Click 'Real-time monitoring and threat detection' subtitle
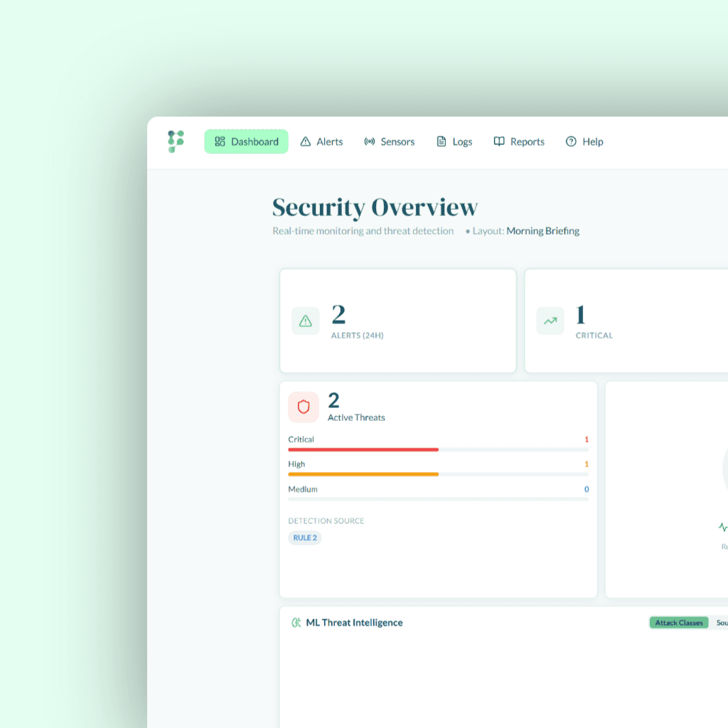The height and width of the screenshot is (728, 728). click(x=363, y=231)
